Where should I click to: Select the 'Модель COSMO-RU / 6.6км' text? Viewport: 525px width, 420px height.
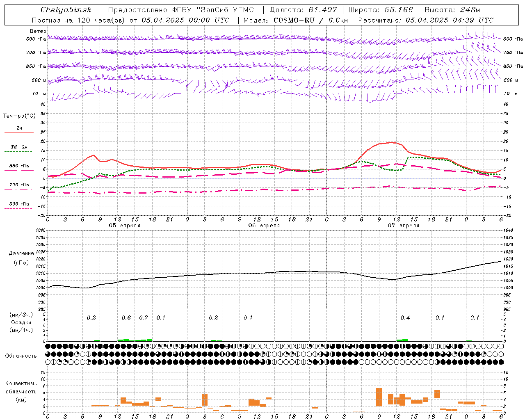tap(296, 20)
